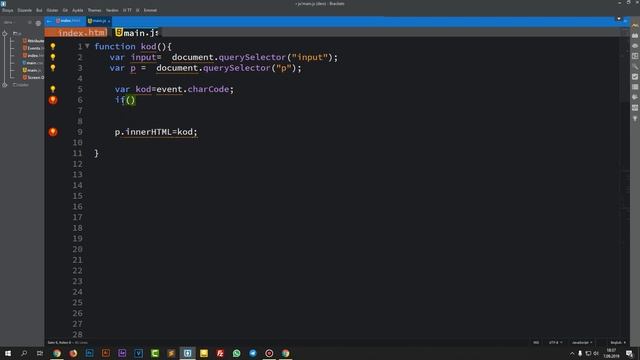640x360 pixels.
Task: Toggle the INS insert mode indicator
Action: [x=536, y=342]
